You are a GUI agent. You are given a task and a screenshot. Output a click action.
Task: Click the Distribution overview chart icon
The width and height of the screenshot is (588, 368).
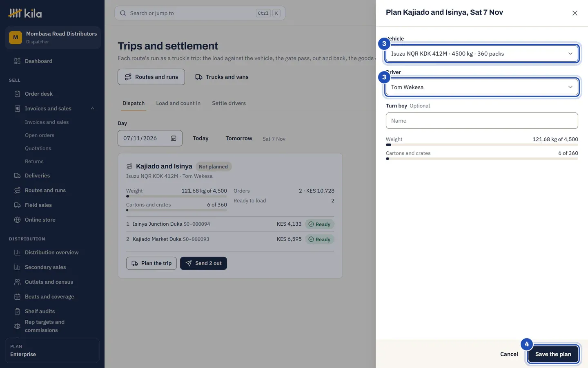tap(17, 253)
